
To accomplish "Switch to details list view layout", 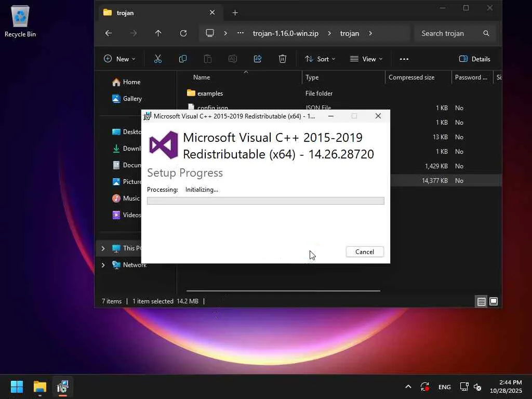I will 481,301.
